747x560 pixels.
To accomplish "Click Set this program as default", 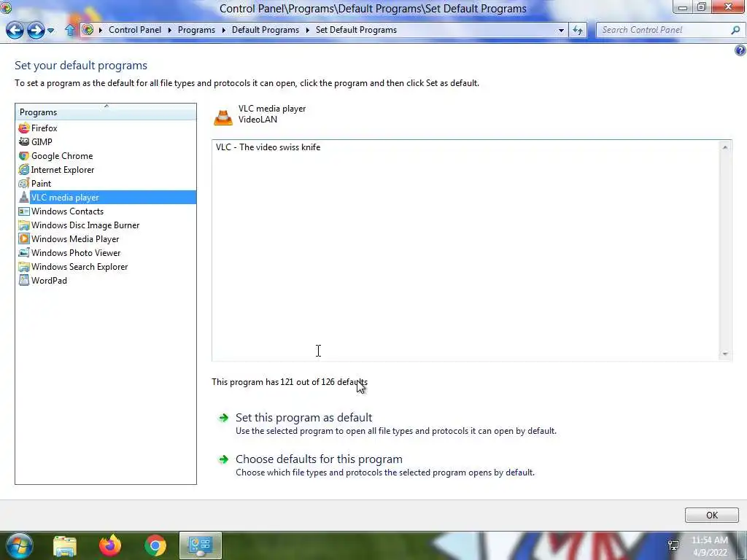I will click(x=303, y=418).
